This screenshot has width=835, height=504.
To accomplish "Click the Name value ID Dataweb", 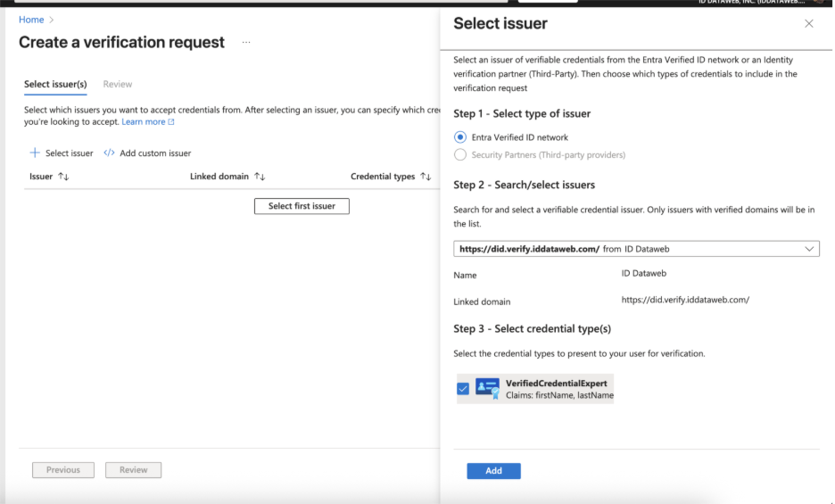I will pyautogui.click(x=644, y=273).
